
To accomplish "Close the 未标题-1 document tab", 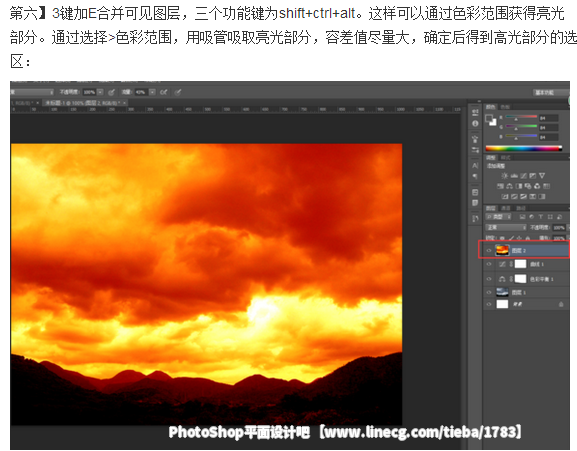I will click(x=124, y=103).
